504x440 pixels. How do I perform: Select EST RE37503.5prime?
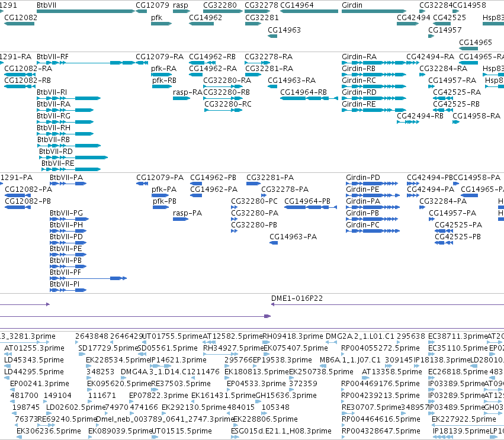click(181, 384)
